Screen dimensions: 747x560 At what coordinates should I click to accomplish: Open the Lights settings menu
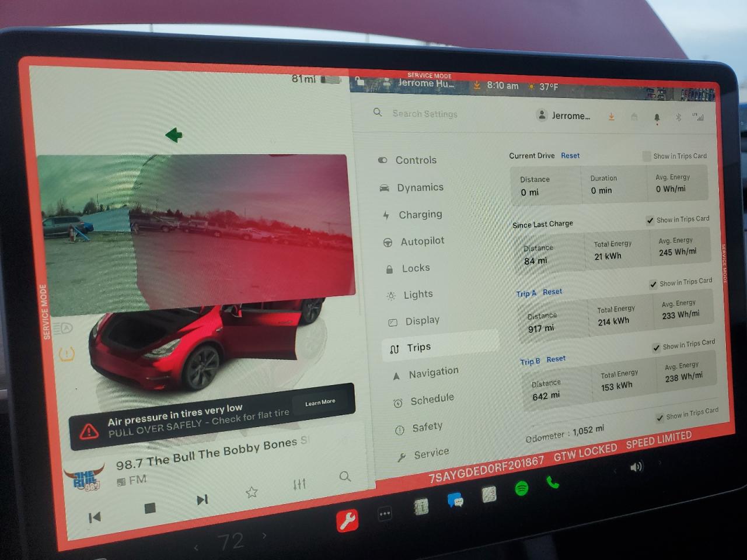[410, 295]
